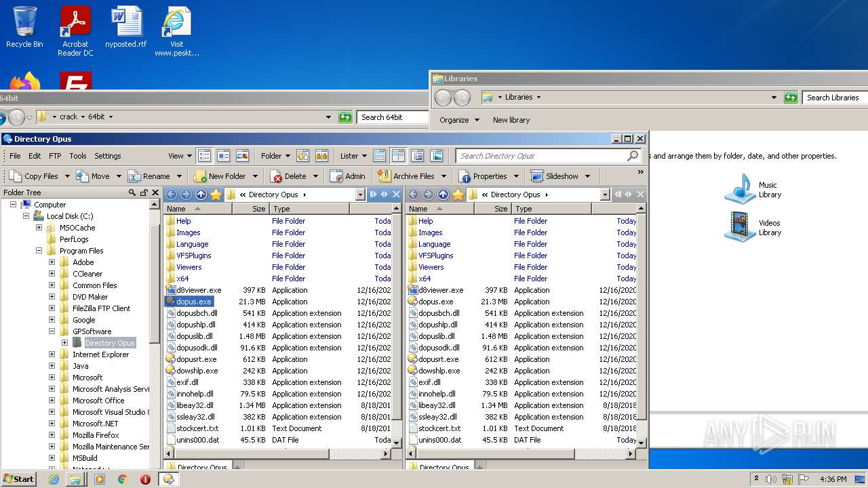
Task: Select stockcert.txt in right pane
Action: pos(439,428)
